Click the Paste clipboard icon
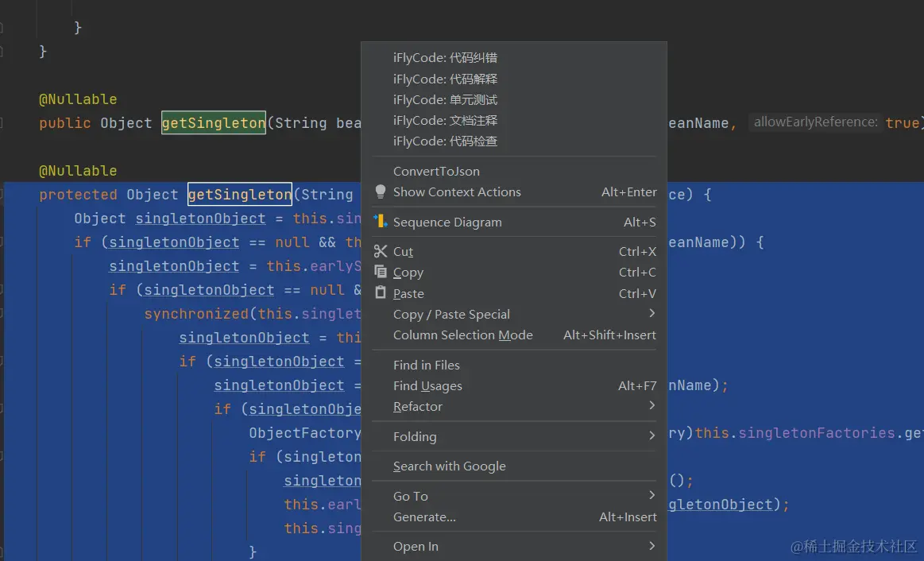 click(381, 293)
